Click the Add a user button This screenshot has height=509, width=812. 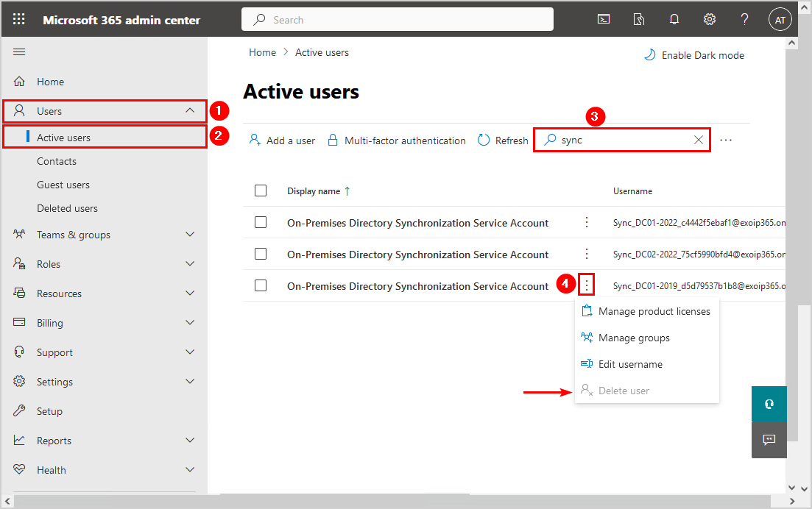tap(283, 140)
